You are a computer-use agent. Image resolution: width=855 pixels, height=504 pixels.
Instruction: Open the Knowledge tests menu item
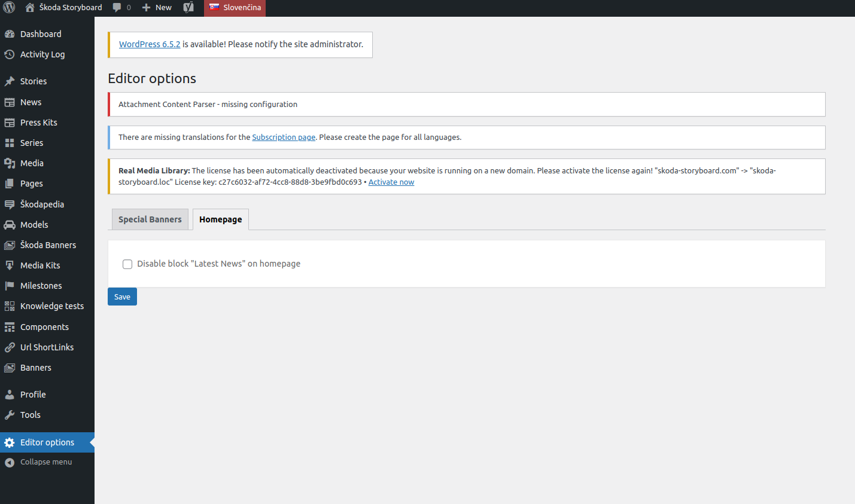click(47, 306)
